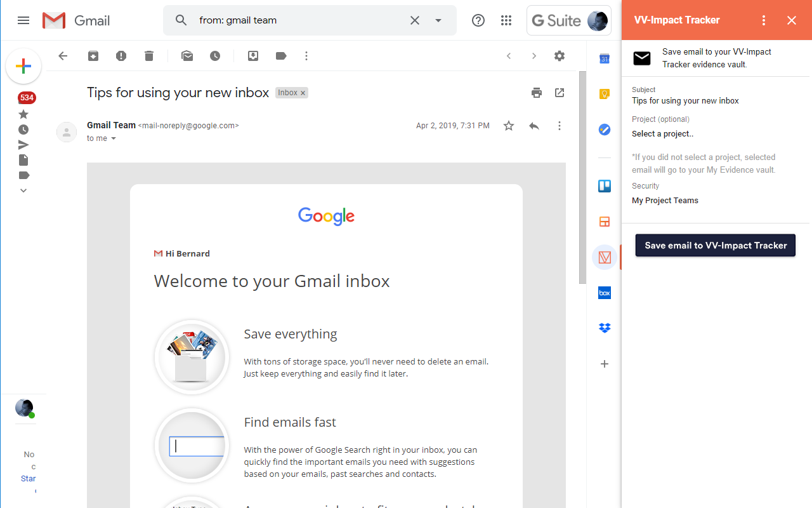The width and height of the screenshot is (812, 508).
Task: Show details dropdown next to 'to me'
Action: [x=114, y=138]
